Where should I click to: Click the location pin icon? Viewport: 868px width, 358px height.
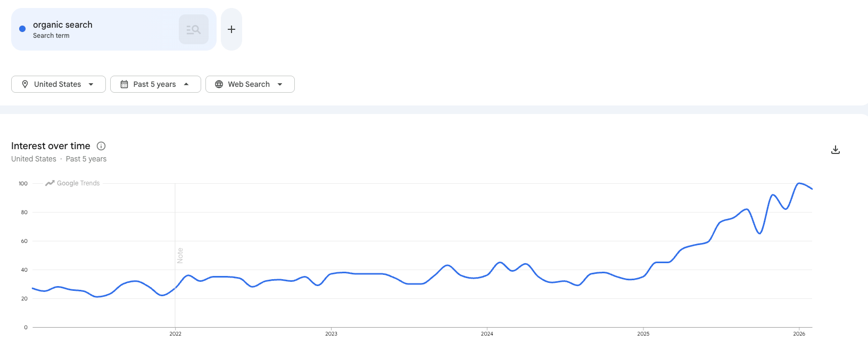(x=25, y=84)
